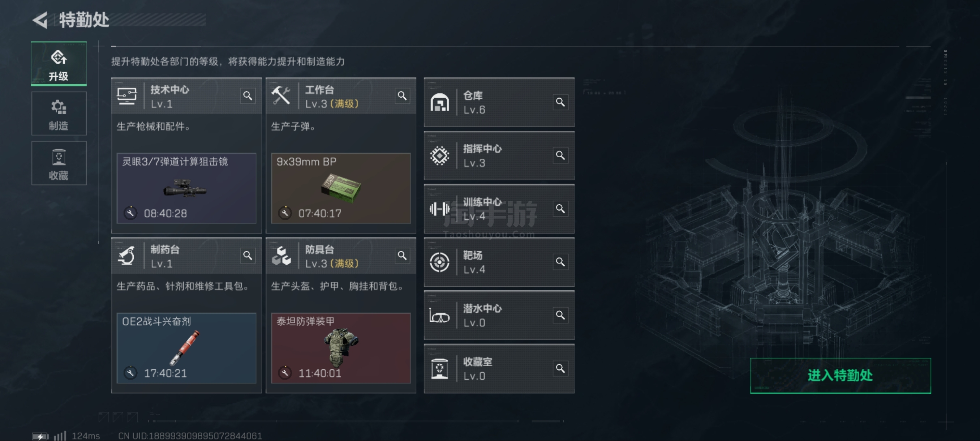This screenshot has height=441, width=980.
Task: Open magnifier details for 收藏室
Action: click(560, 369)
